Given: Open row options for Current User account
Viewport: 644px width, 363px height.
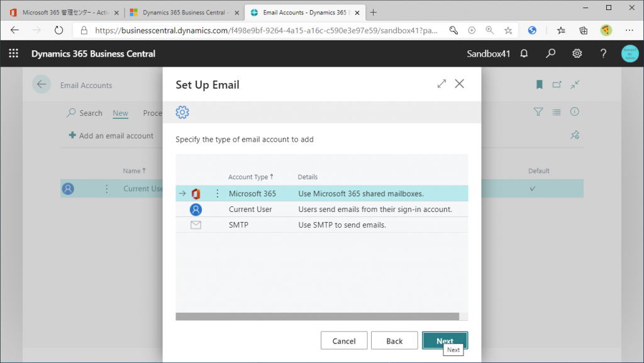Looking at the screenshot, I should (107, 189).
